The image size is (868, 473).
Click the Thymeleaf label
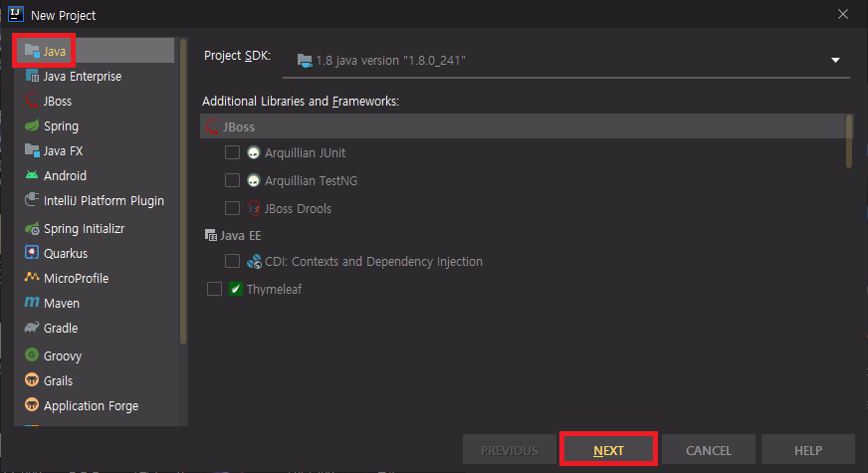pyautogui.click(x=274, y=289)
